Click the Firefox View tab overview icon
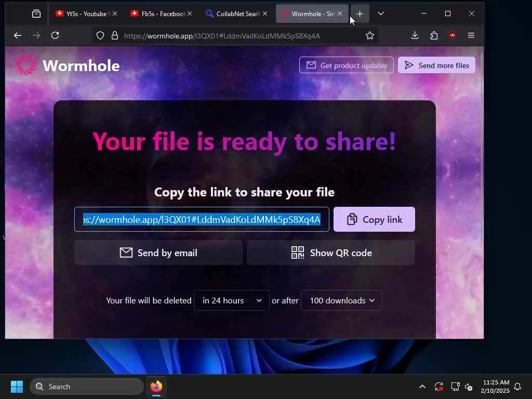This screenshot has width=532, height=399. point(36,14)
